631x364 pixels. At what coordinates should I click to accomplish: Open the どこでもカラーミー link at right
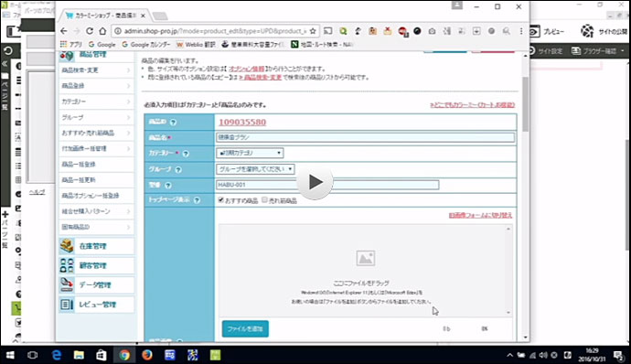click(472, 105)
